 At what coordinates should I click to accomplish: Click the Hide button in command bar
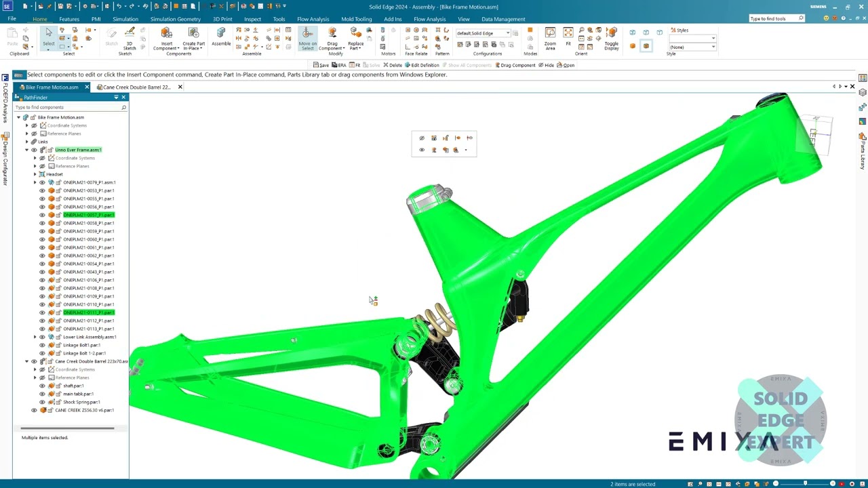point(546,65)
